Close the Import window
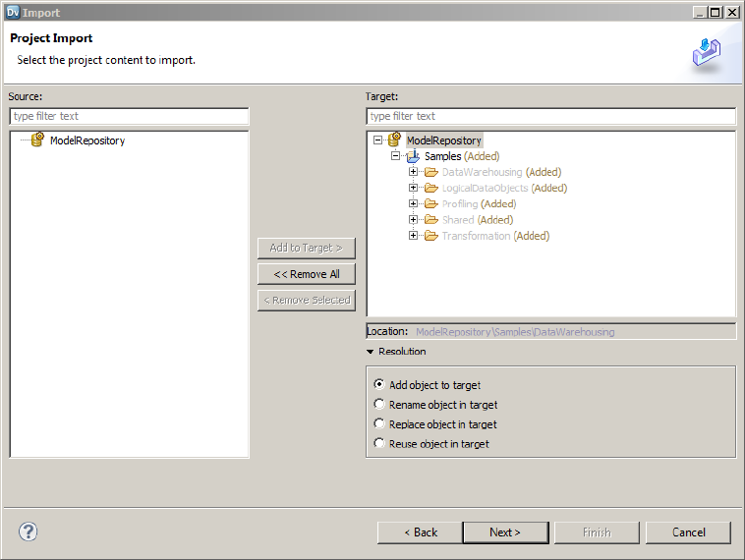The image size is (745, 560). (x=732, y=13)
